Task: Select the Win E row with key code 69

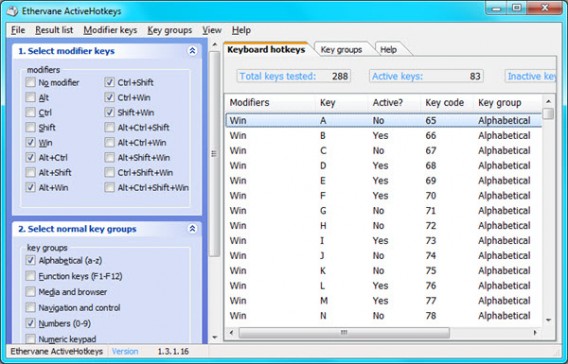Action: click(x=383, y=180)
